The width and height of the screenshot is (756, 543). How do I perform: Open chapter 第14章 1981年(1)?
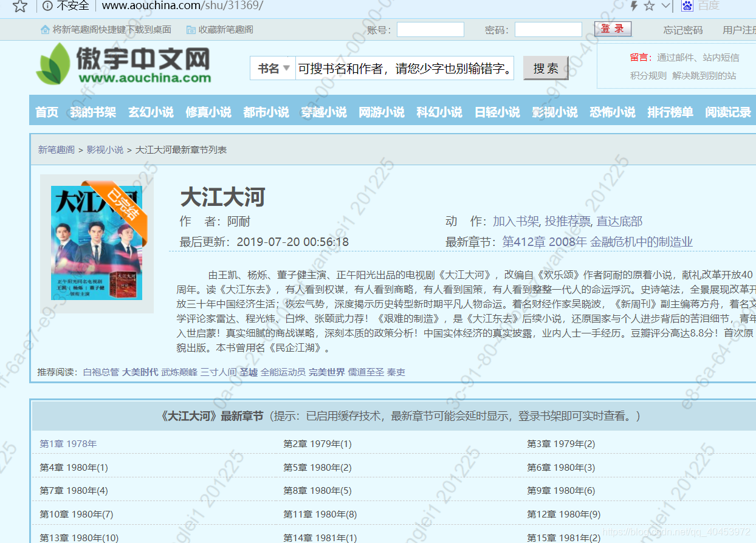(320, 538)
